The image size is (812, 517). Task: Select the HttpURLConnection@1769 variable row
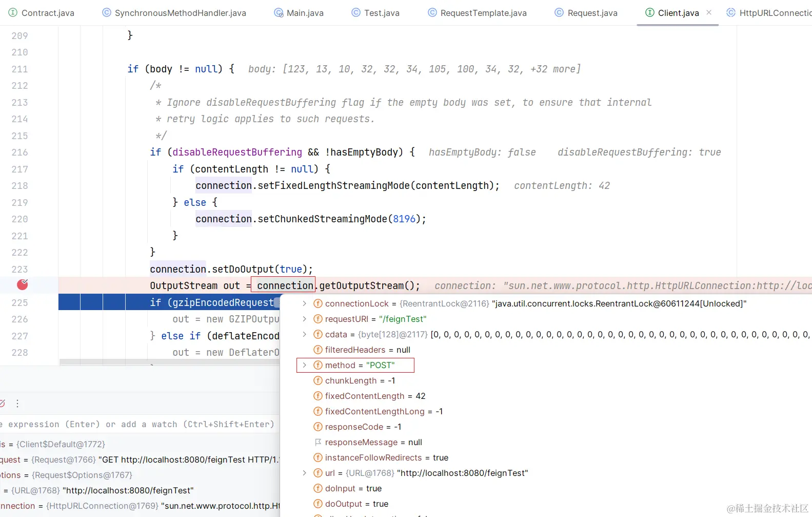click(140, 506)
